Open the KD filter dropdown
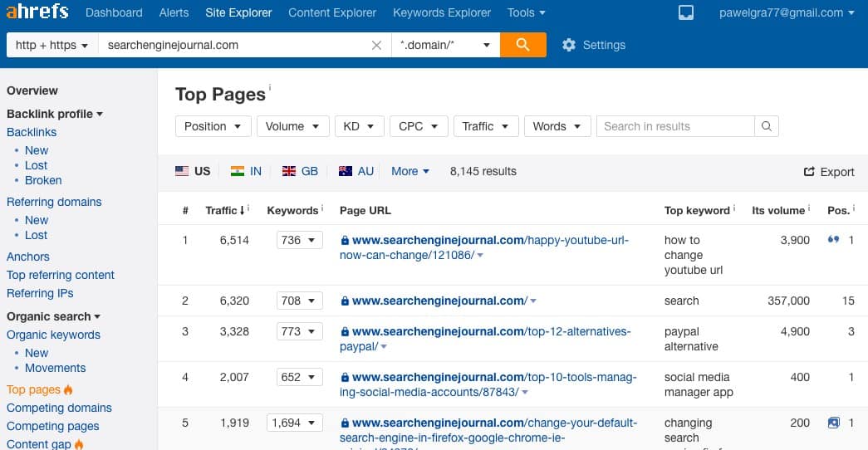This screenshot has height=450, width=868. [x=360, y=126]
